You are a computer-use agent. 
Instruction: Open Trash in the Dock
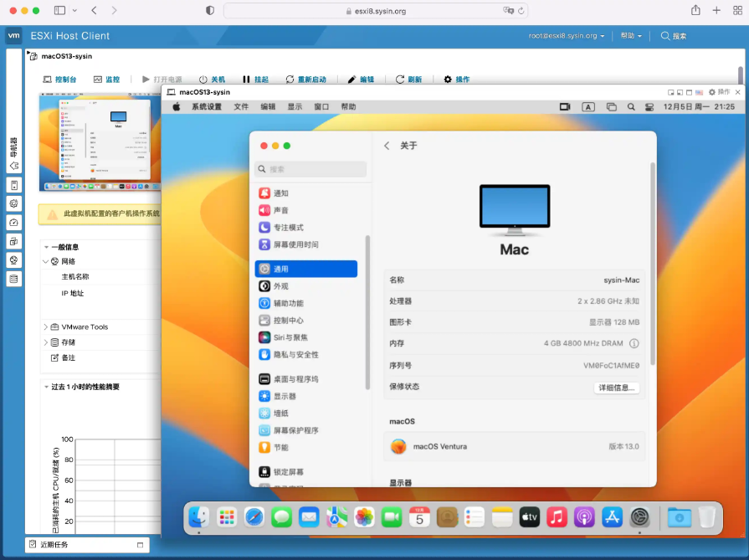[707, 517]
